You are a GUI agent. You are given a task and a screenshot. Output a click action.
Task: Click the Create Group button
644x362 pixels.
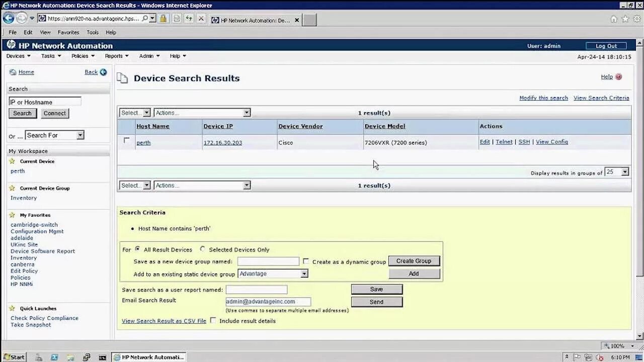point(414,261)
